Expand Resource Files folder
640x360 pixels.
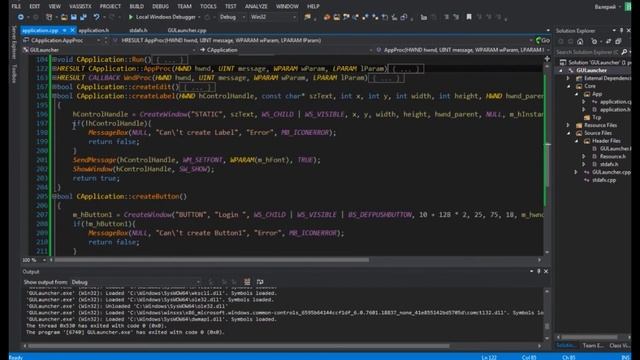569,125
